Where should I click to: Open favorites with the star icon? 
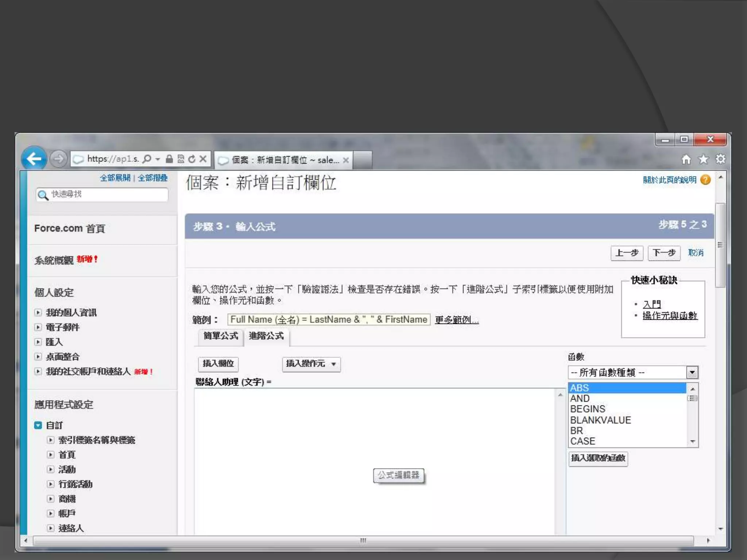coord(703,159)
